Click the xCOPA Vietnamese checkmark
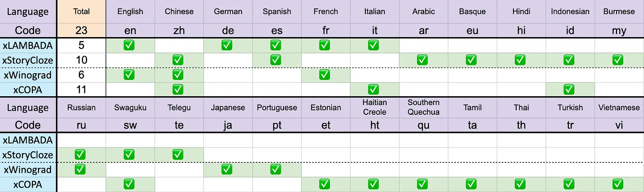 (x=618, y=184)
